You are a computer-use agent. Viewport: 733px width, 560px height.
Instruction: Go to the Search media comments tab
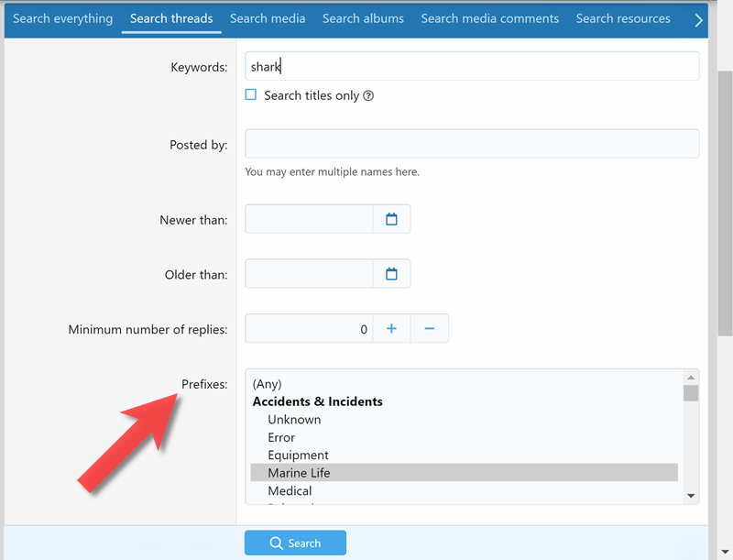(489, 18)
